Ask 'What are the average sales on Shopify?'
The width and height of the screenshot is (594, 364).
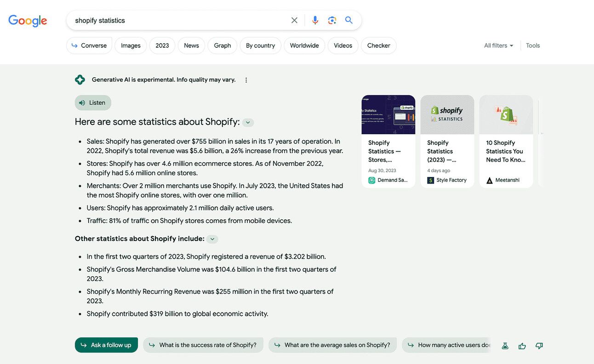[332, 345]
